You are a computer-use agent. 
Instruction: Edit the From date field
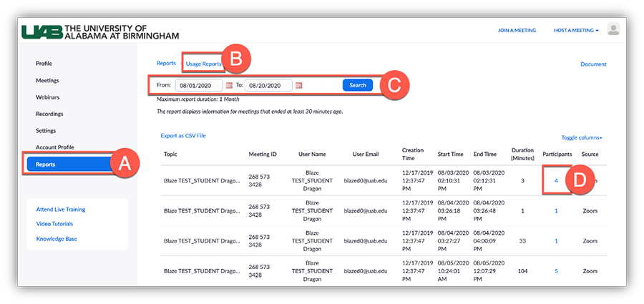click(x=198, y=86)
